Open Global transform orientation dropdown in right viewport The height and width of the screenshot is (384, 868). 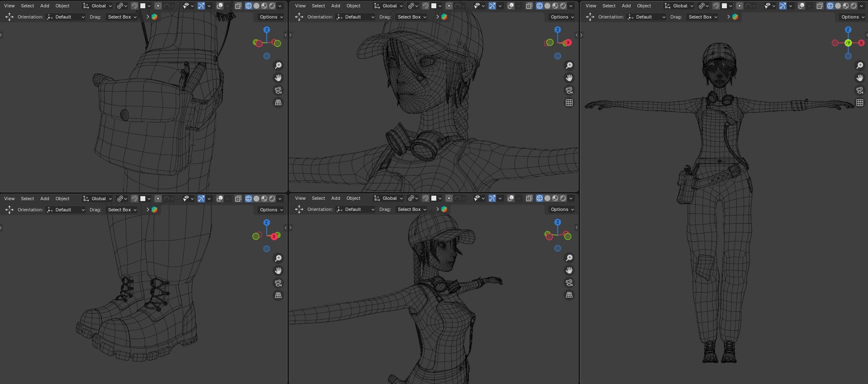679,6
